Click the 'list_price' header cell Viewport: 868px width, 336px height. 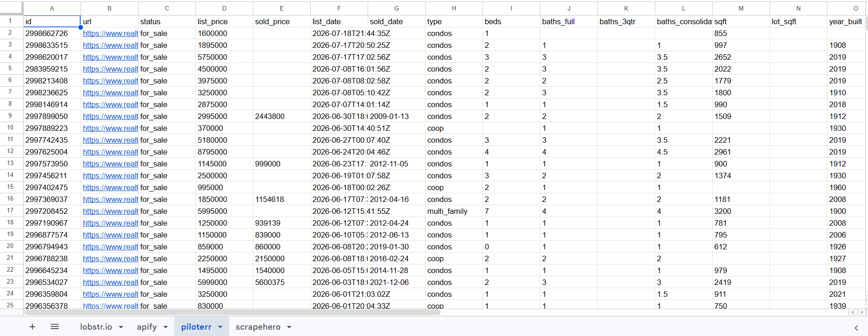click(x=224, y=21)
